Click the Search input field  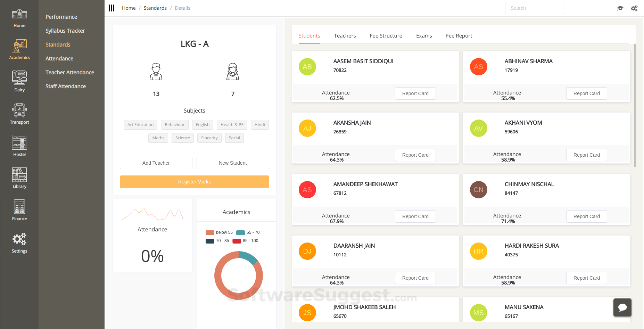coord(535,8)
